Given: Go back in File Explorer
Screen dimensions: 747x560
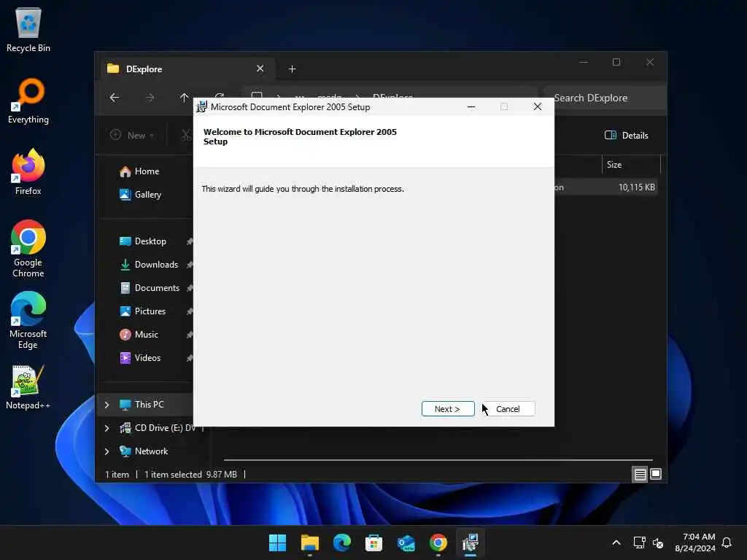Looking at the screenshot, I should [x=115, y=98].
